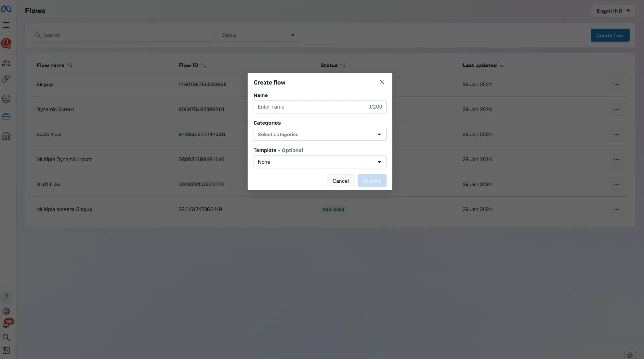Sort table by Flow name arrows
This screenshot has width=644, height=359.
pyautogui.click(x=70, y=65)
